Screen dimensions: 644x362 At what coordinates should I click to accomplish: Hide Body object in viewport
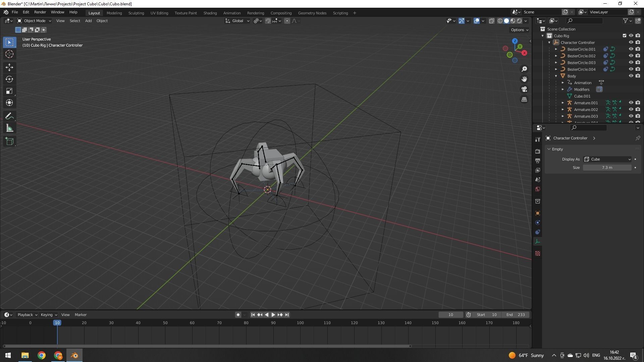631,76
